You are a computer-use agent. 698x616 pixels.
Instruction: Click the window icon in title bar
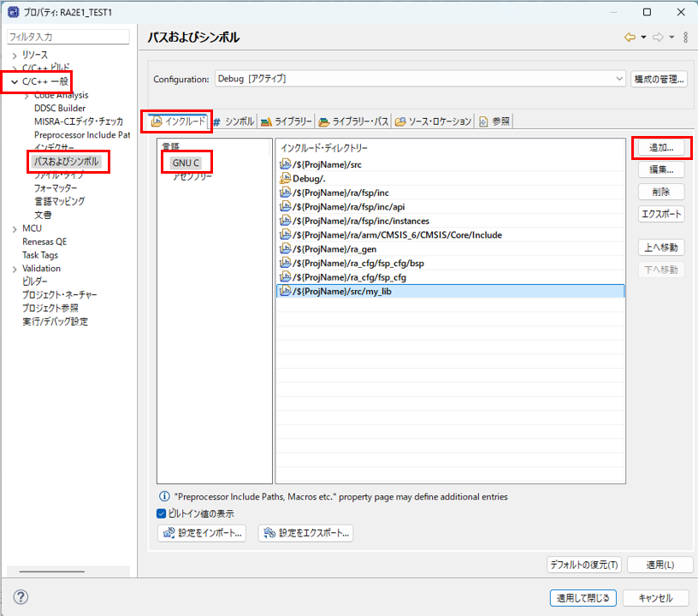coord(13,12)
